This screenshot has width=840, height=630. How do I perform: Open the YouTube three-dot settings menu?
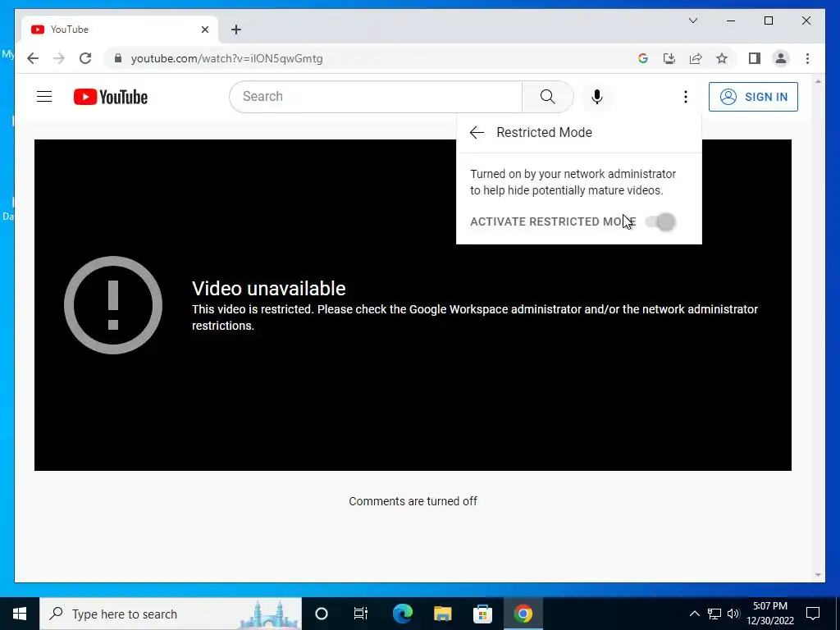coord(685,97)
